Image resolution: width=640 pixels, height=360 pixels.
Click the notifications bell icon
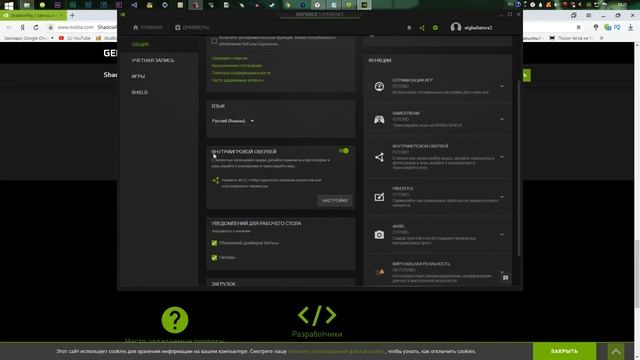click(409, 28)
